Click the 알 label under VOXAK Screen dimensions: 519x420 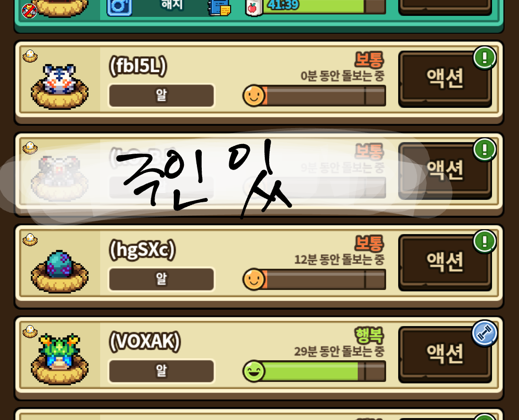[x=162, y=371]
